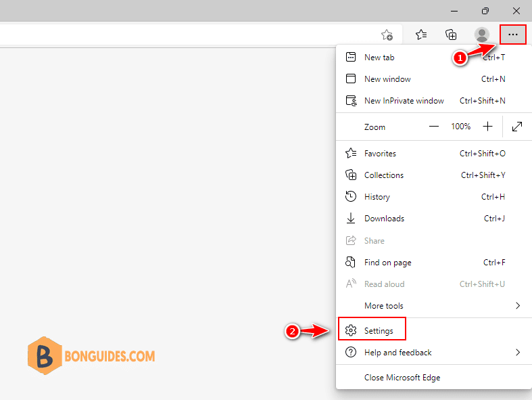The height and width of the screenshot is (400, 532).
Task: Click the Ctrl+F shortcut text
Action: click(494, 263)
